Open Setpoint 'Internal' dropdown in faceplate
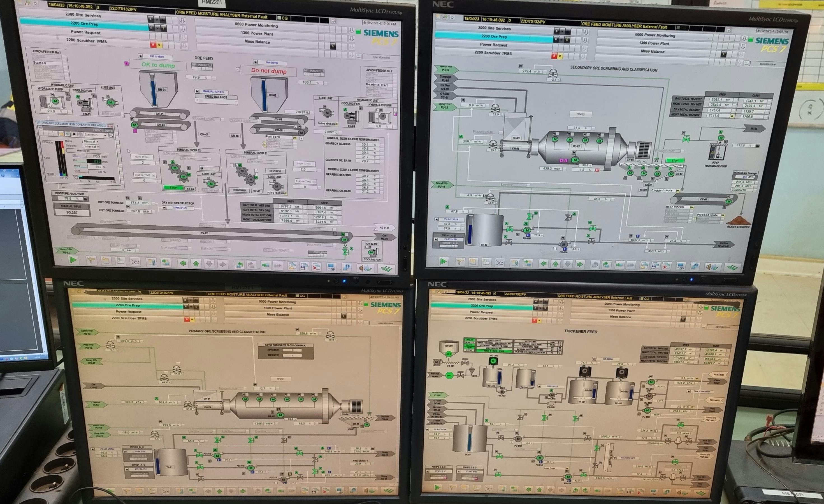 click(91, 146)
